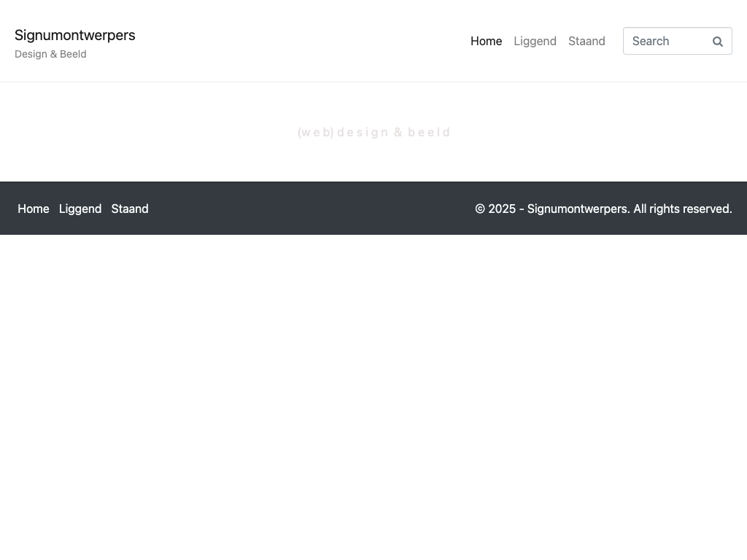Click the footer Home link
The height and width of the screenshot is (560, 747).
pyautogui.click(x=34, y=209)
